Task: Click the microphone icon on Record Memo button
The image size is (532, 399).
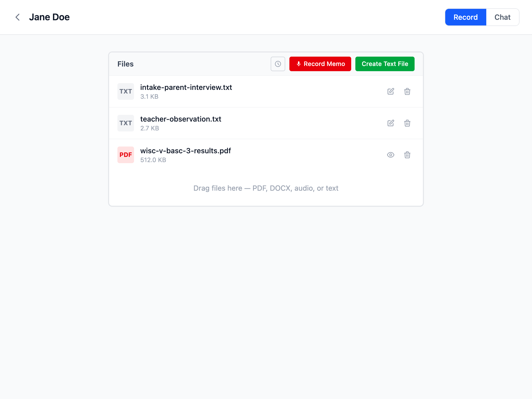Action: (298, 64)
